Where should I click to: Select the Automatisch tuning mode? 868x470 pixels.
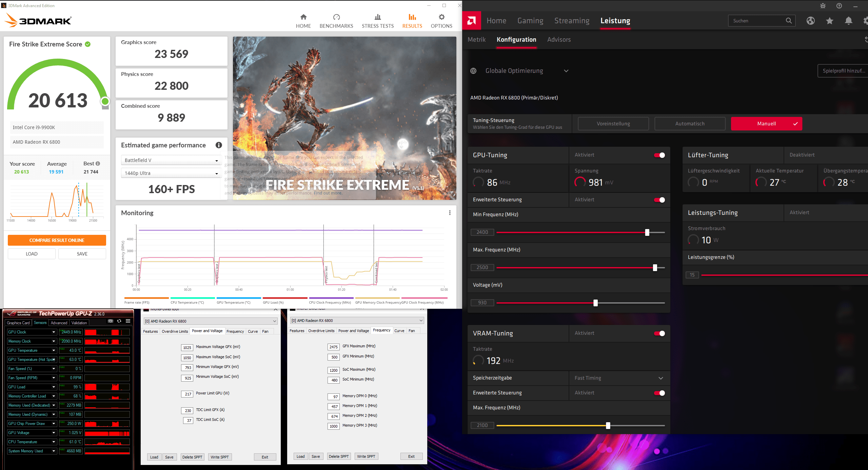click(x=690, y=124)
